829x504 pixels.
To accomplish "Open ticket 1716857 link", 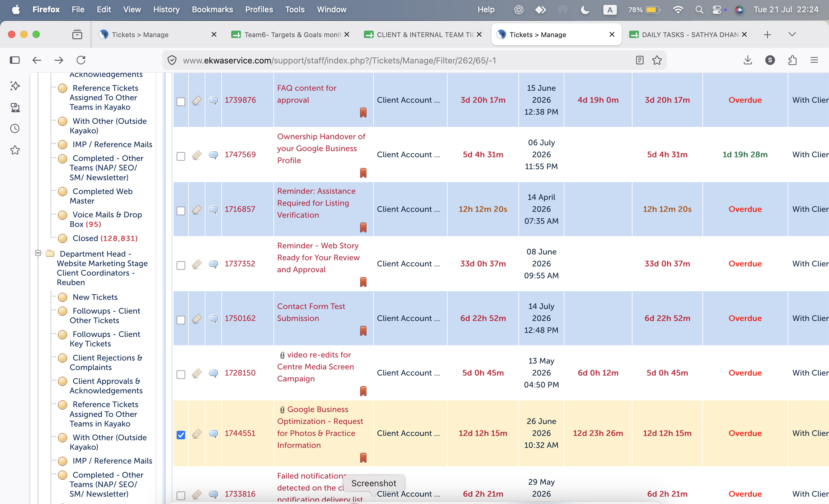I will (240, 209).
